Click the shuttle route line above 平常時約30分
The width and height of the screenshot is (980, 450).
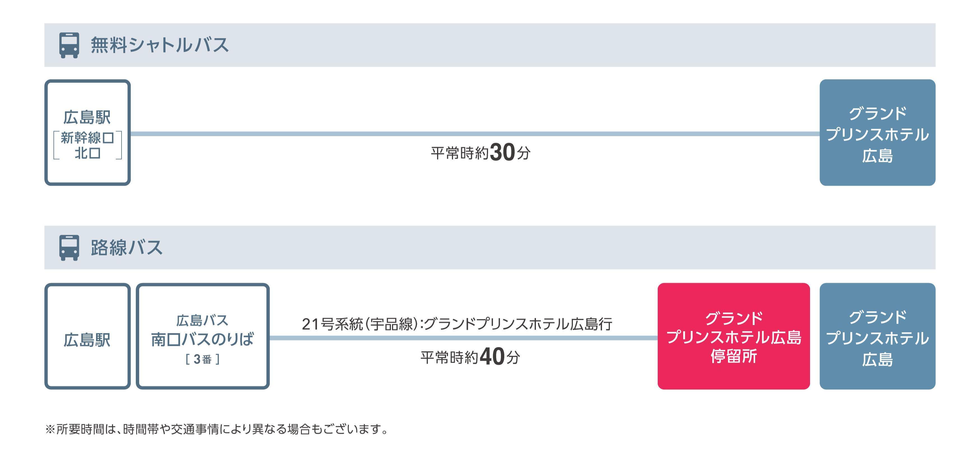pyautogui.click(x=475, y=134)
